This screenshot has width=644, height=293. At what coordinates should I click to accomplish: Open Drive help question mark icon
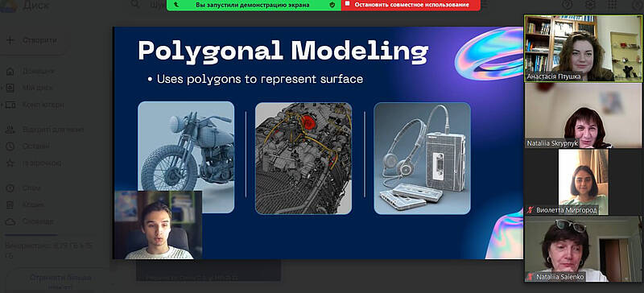[568, 5]
